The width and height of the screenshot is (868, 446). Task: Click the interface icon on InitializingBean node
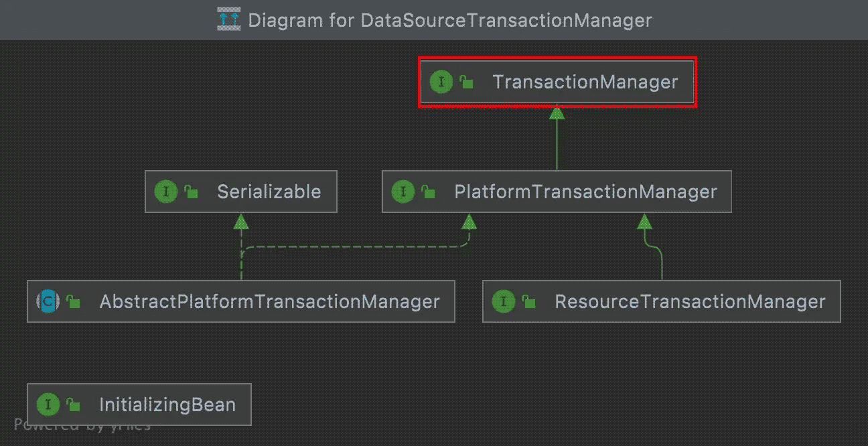(x=48, y=405)
